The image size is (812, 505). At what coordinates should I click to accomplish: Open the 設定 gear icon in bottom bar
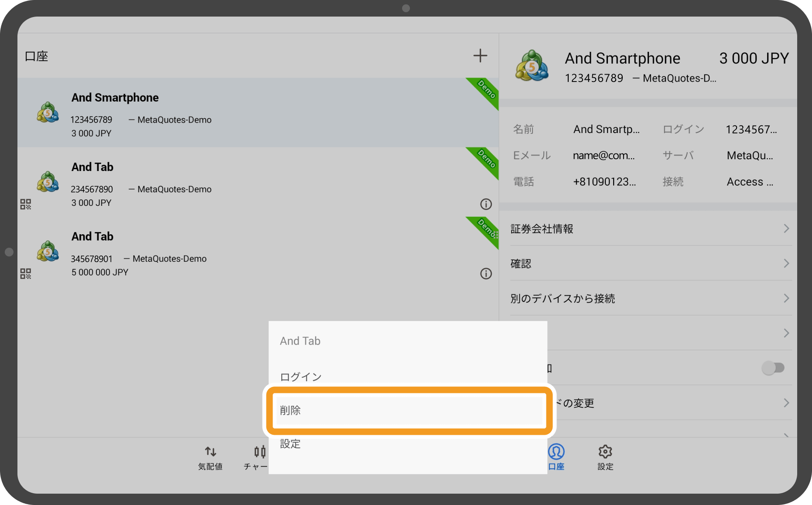(x=605, y=457)
